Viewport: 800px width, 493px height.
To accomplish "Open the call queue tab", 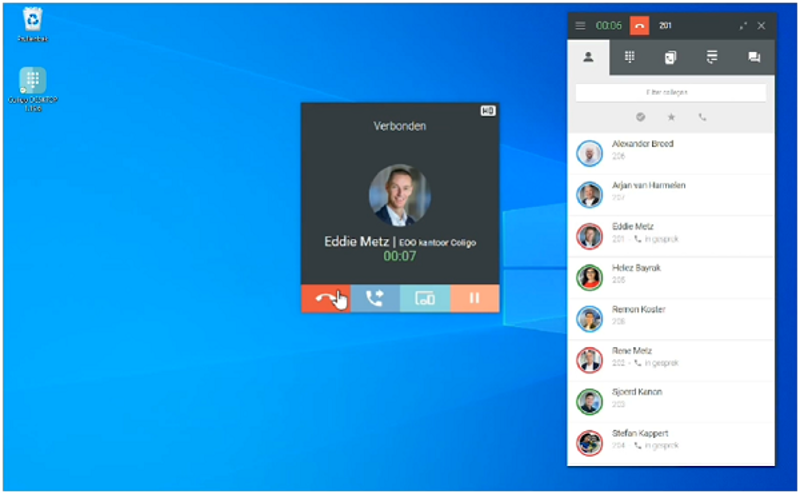I will [712, 57].
